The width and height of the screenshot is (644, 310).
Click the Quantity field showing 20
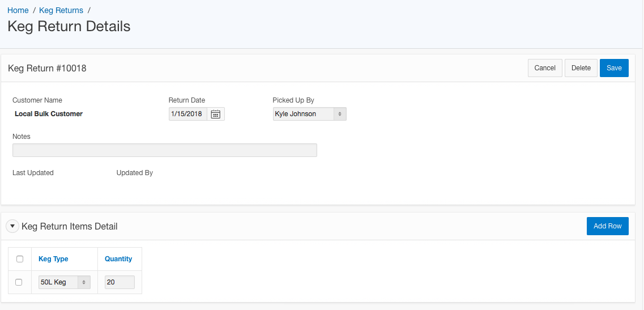pos(120,282)
